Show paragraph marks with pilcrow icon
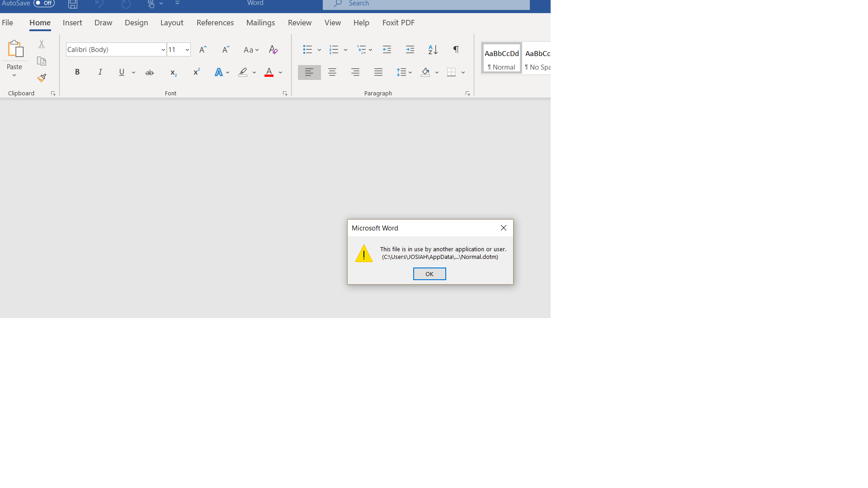This screenshot has width=868, height=488. tap(456, 50)
